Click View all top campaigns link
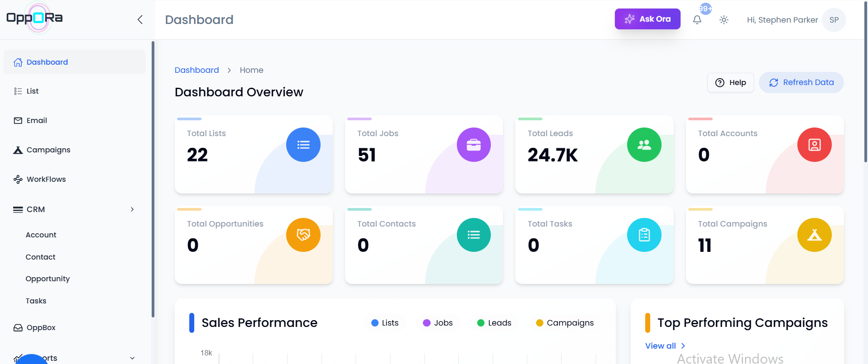This screenshot has width=868, height=364. point(665,346)
